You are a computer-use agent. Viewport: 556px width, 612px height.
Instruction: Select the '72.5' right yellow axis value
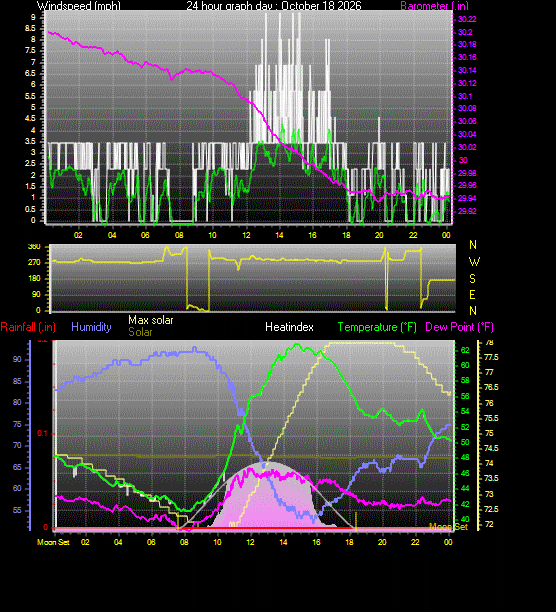click(492, 509)
